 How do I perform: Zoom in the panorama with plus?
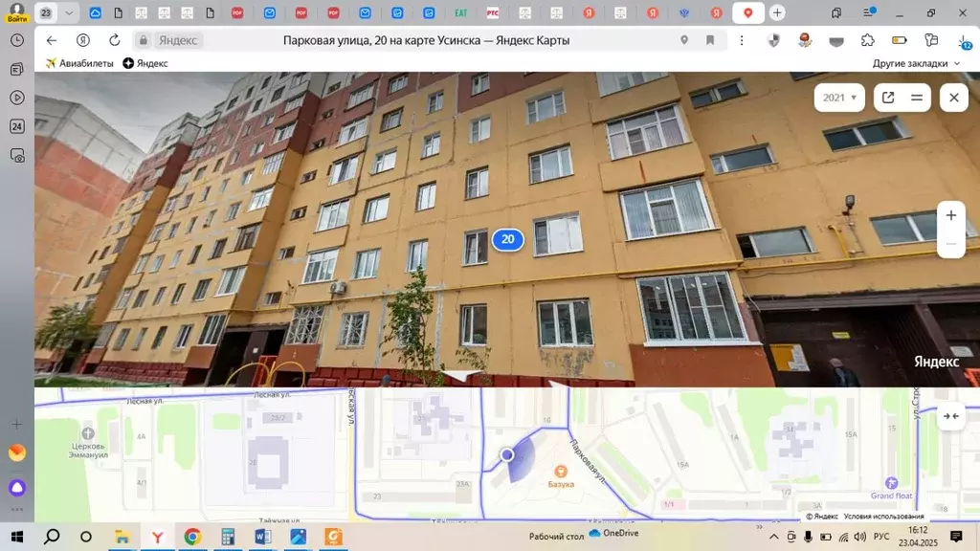(x=950, y=215)
